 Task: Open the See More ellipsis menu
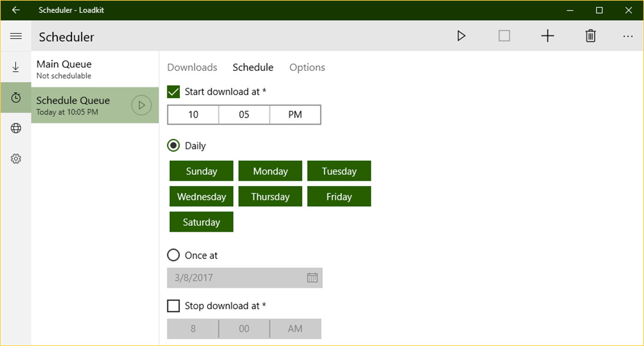628,35
